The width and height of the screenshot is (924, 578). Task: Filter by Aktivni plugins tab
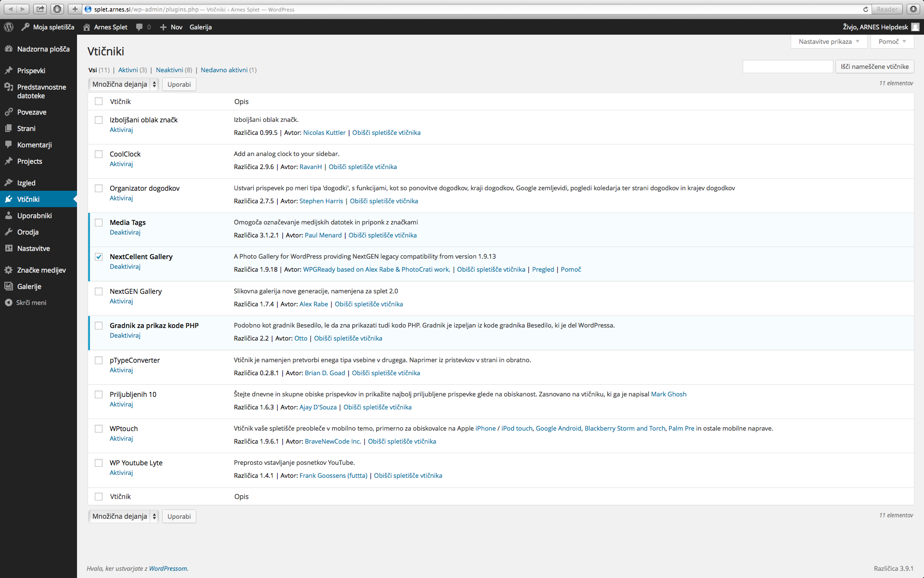[128, 70]
